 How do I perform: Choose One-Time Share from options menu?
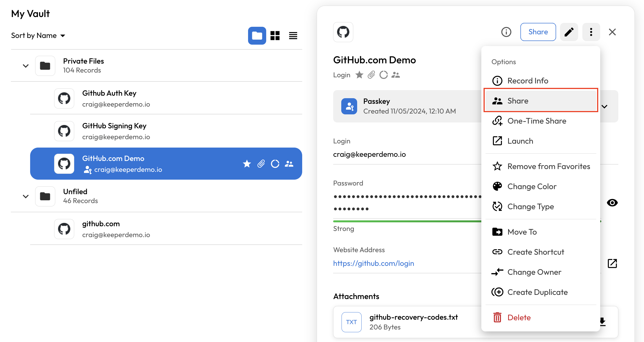537,121
